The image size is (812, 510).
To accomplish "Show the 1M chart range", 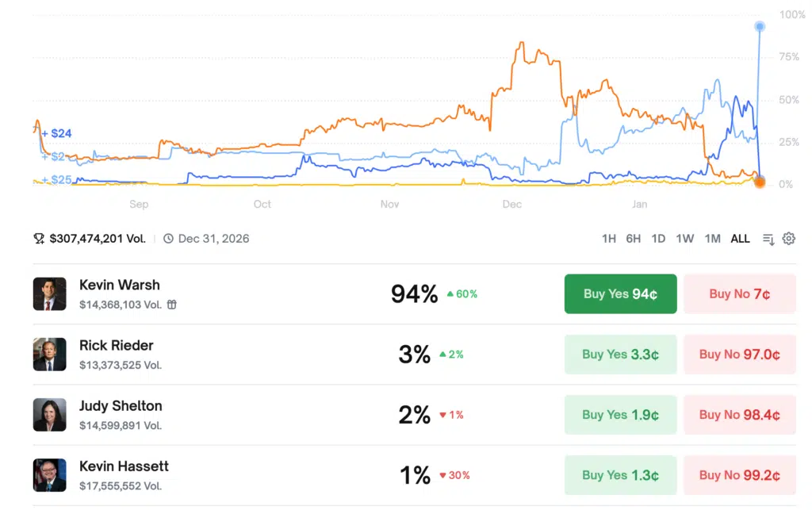I will (712, 239).
